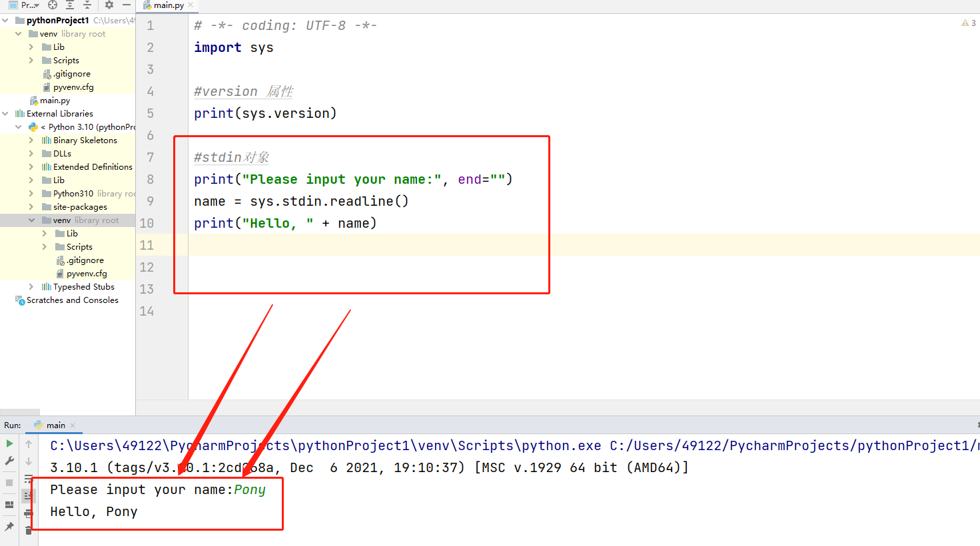The width and height of the screenshot is (980, 546).
Task: Expand Lib folder in pythonProject1 venv
Action: pyautogui.click(x=31, y=47)
